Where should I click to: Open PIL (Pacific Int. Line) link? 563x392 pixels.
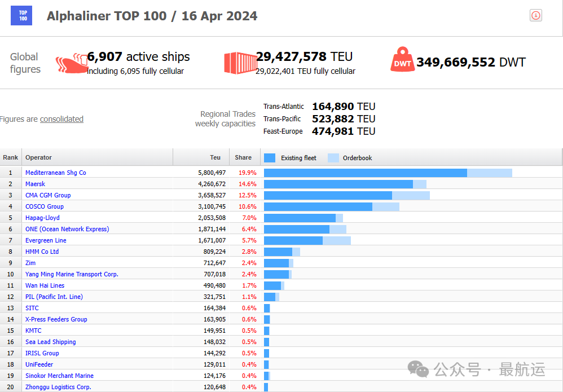(x=54, y=297)
